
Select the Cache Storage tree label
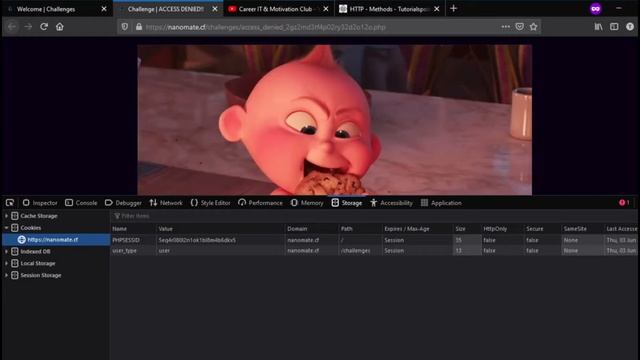39,216
